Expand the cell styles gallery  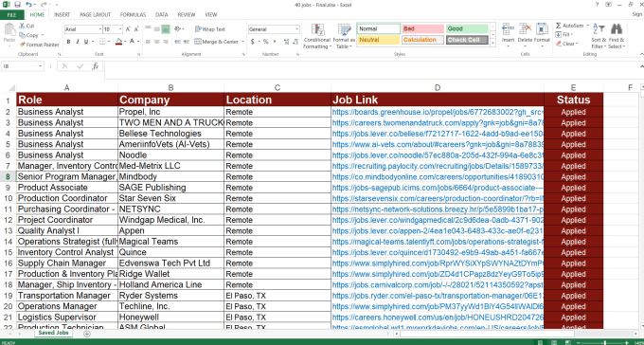tap(492, 44)
